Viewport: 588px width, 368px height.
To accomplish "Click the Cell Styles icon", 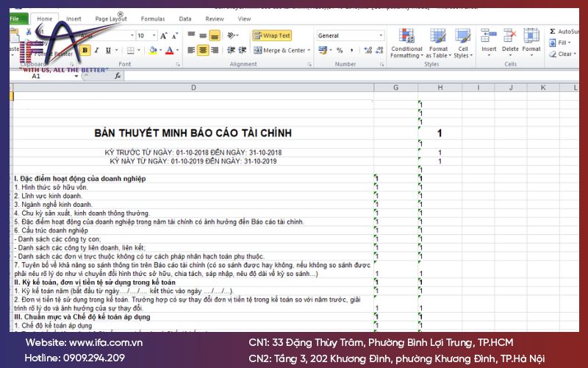I will click(463, 36).
